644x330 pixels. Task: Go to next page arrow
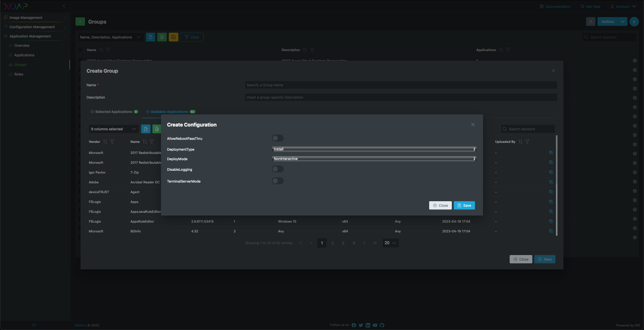point(364,243)
